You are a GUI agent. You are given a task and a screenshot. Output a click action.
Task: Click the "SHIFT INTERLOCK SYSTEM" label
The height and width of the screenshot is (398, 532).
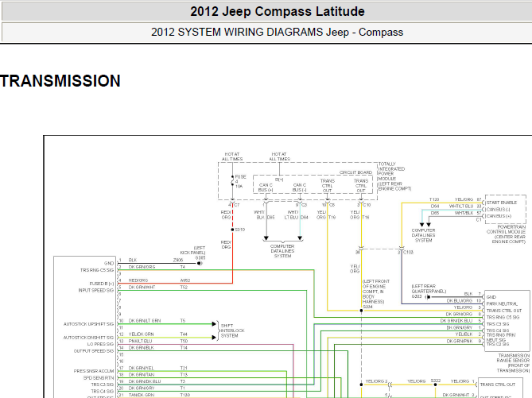pos(232,330)
